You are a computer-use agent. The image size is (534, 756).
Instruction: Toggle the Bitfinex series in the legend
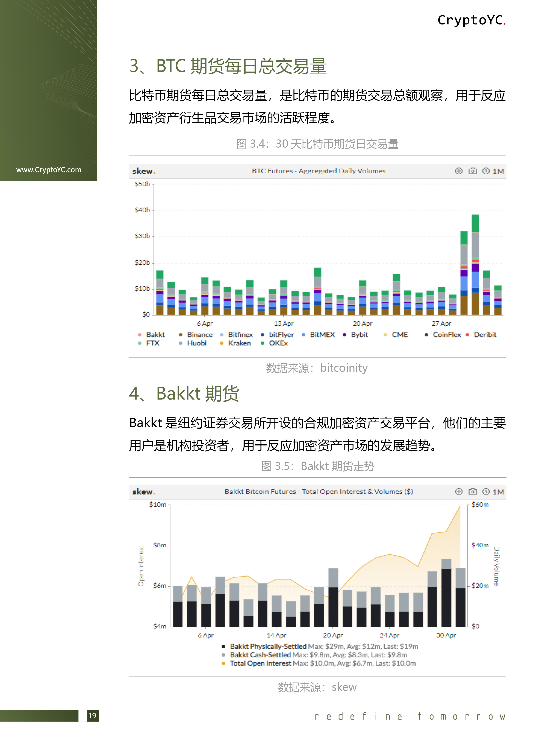click(x=236, y=334)
